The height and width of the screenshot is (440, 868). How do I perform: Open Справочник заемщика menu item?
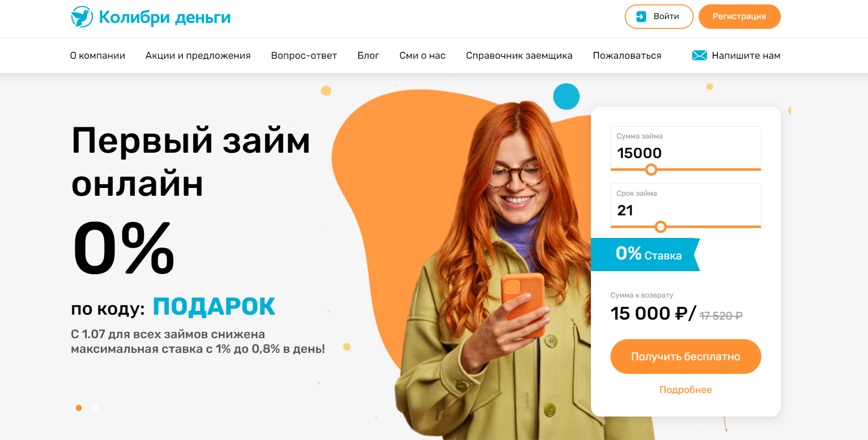(x=519, y=55)
